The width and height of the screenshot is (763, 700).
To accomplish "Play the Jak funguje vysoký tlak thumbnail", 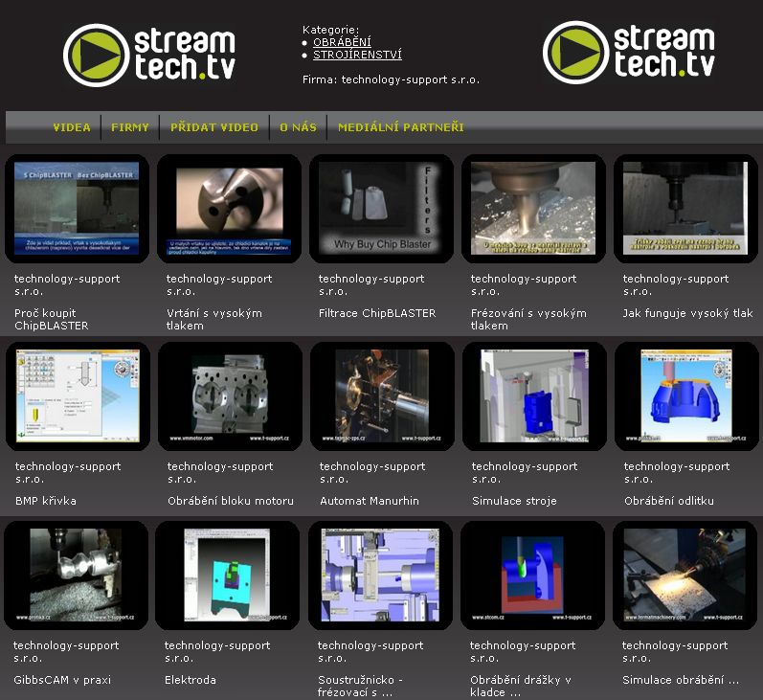I will click(685, 209).
